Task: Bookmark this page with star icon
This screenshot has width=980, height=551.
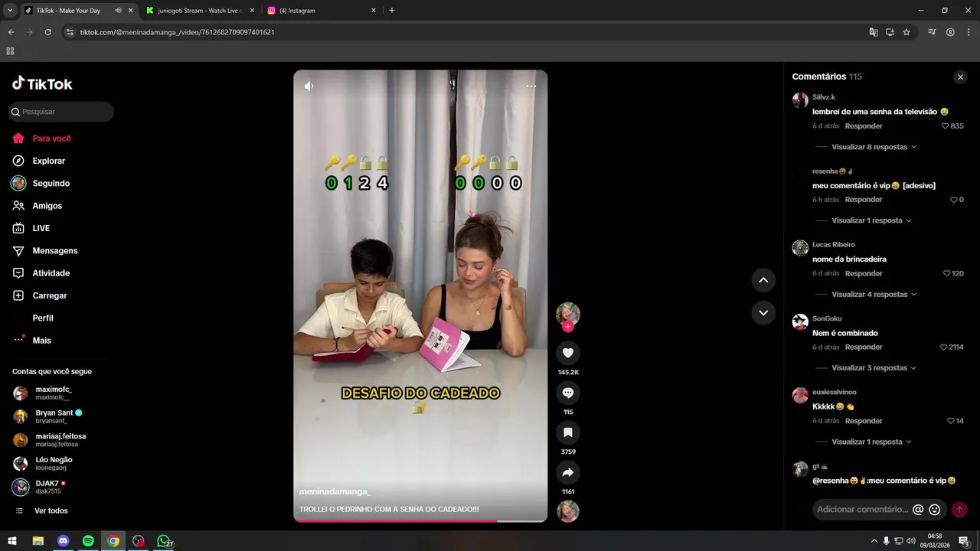Action: coord(906,32)
